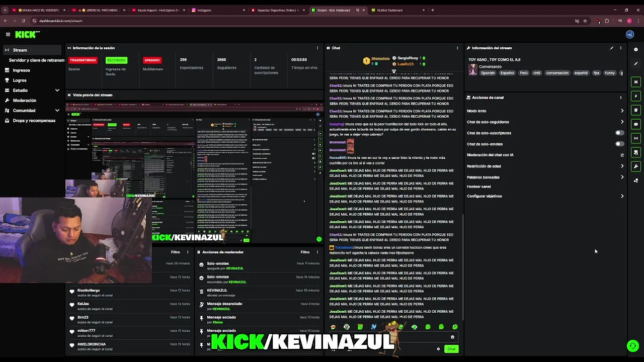Viewport: 644px width, 362px height.
Task: Open Filtro dropdown in Acciones de moderador
Action: [305, 252]
